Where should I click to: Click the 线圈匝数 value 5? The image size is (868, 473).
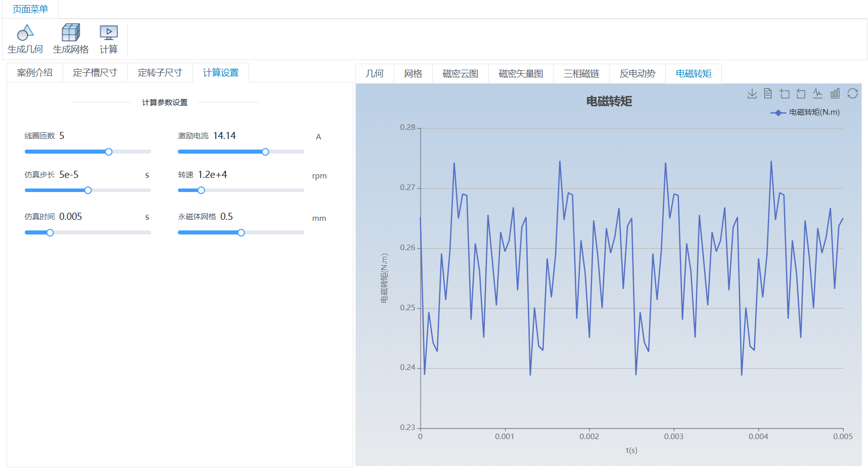62,135
